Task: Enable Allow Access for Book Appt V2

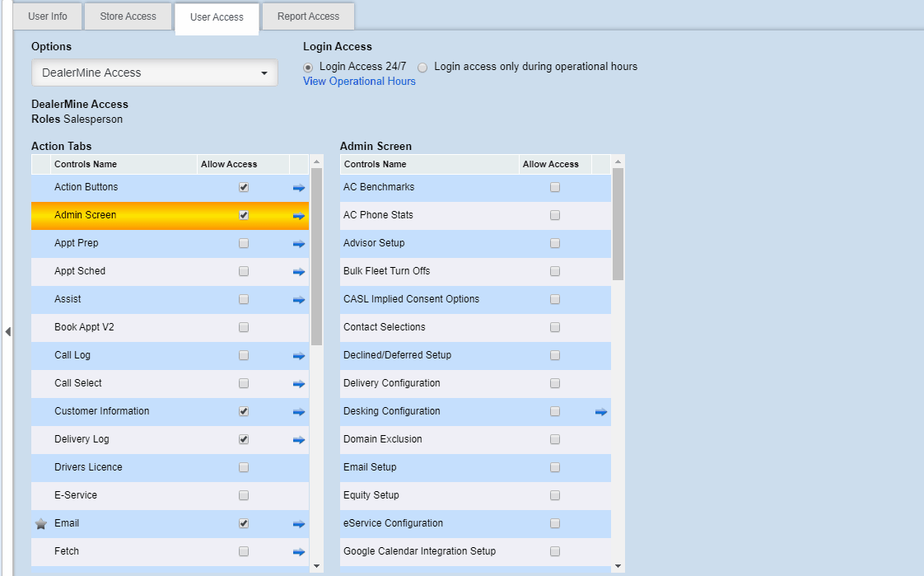Action: coord(244,327)
